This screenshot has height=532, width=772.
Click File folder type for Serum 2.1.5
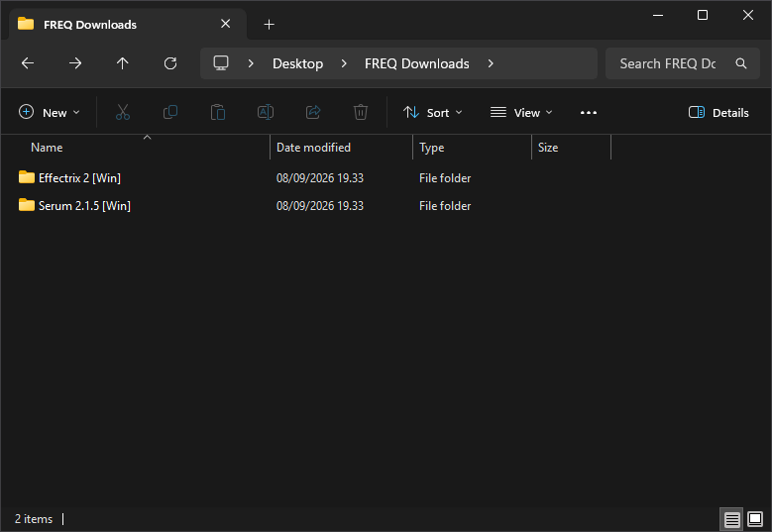pyautogui.click(x=445, y=205)
